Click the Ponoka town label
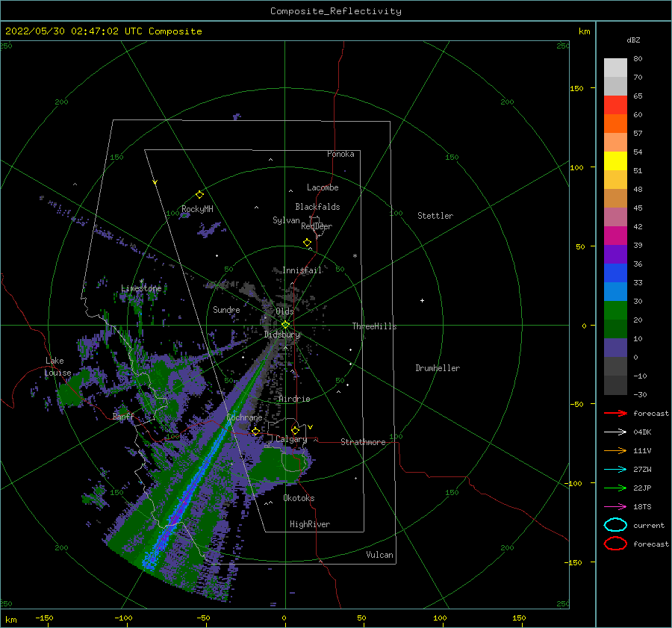Image resolution: width=672 pixels, height=628 pixels. [340, 154]
